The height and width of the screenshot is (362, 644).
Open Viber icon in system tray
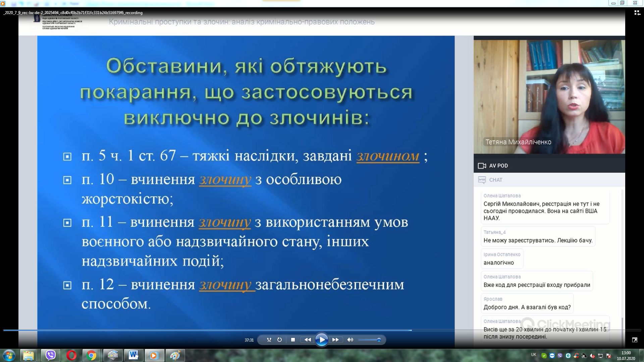click(x=560, y=356)
